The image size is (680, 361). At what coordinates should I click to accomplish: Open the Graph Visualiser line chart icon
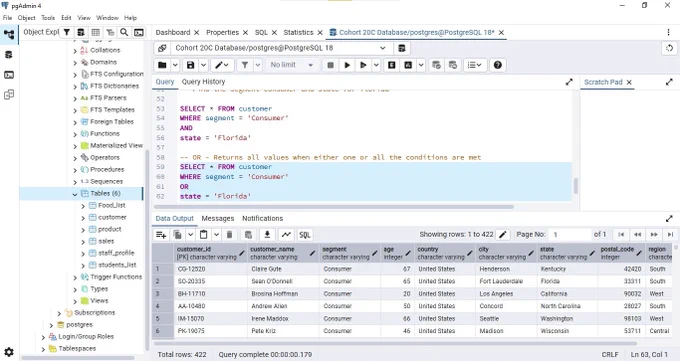pos(286,235)
